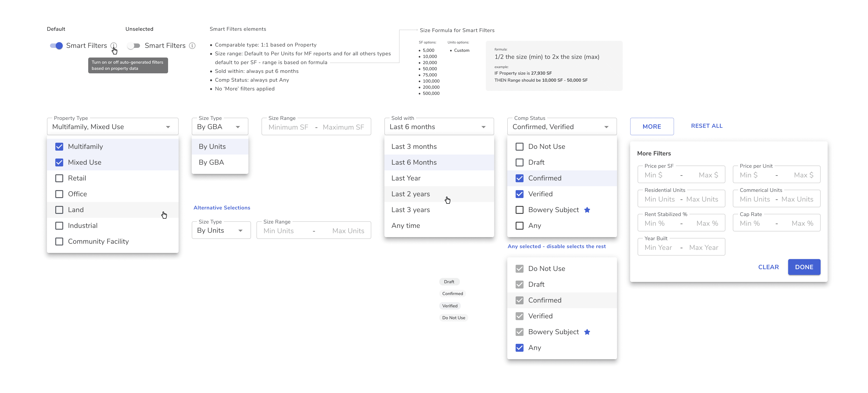868x393 pixels.
Task: Open the Property Type dropdown
Action: click(x=113, y=127)
